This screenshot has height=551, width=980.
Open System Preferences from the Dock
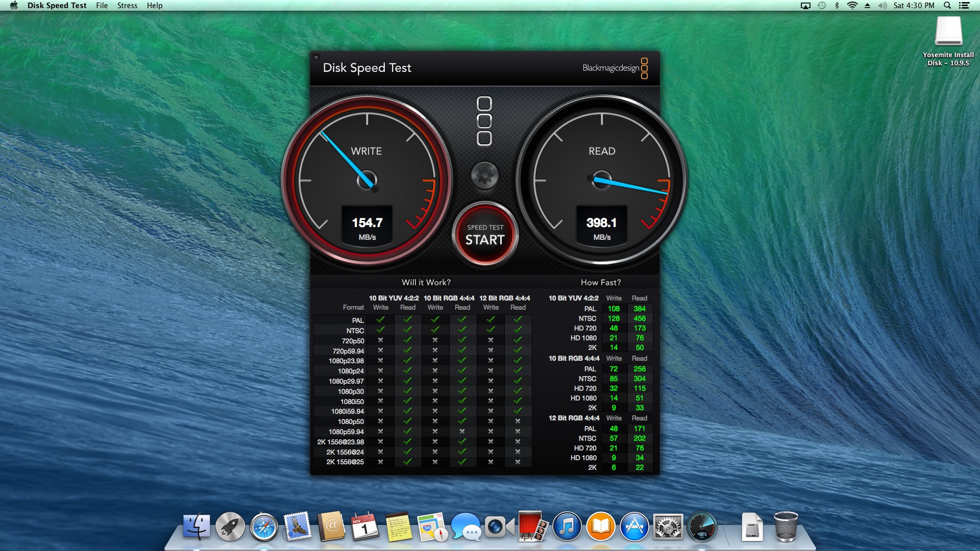(668, 527)
